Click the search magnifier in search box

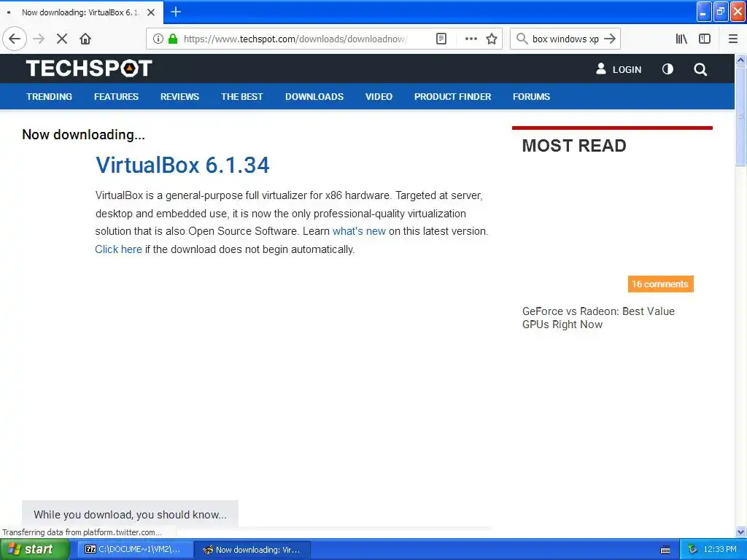click(x=522, y=39)
